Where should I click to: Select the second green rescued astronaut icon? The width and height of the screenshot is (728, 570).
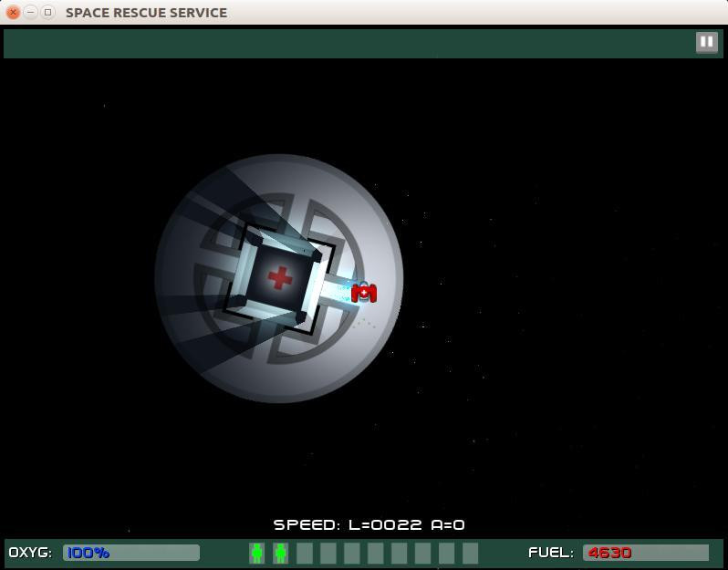280,553
